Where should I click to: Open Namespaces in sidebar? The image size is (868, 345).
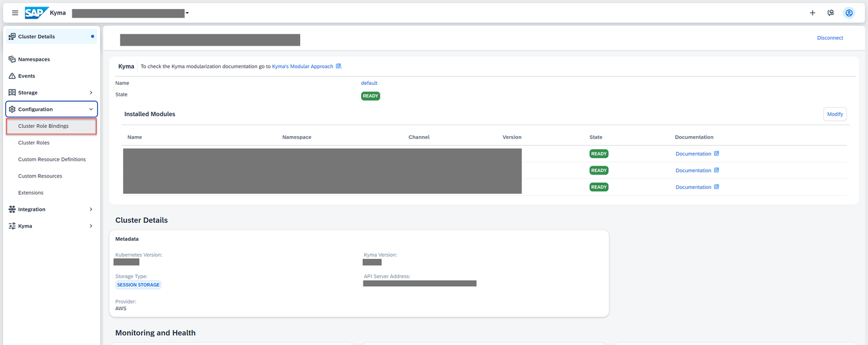click(x=51, y=59)
